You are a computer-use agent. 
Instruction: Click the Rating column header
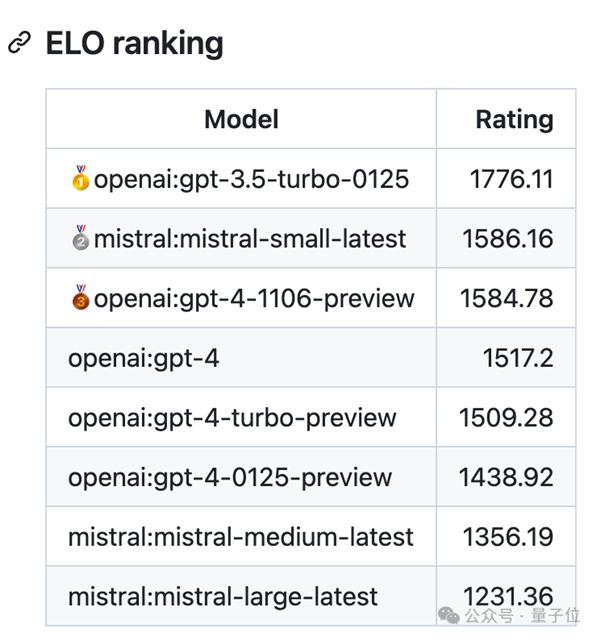click(513, 120)
